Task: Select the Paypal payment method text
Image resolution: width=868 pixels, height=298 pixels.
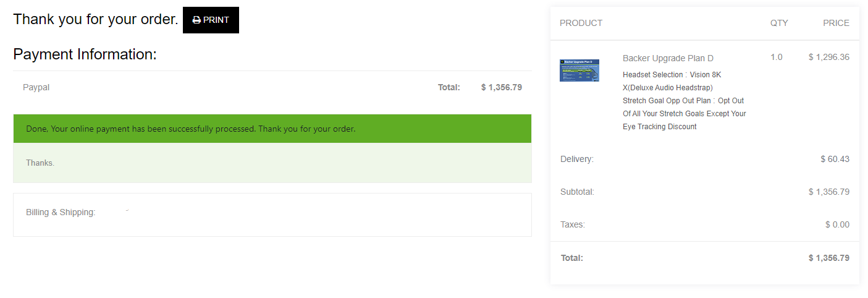Action: (x=36, y=87)
